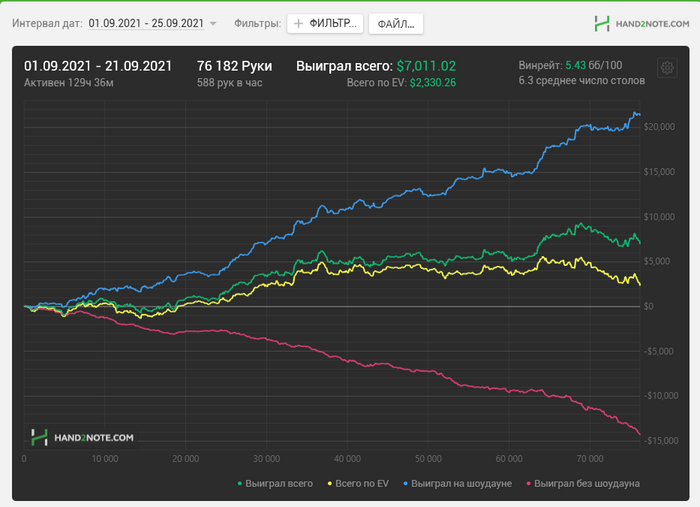Screen dimensions: 700x507
Task: Open the ФАЙЛ... file button
Action: click(396, 24)
